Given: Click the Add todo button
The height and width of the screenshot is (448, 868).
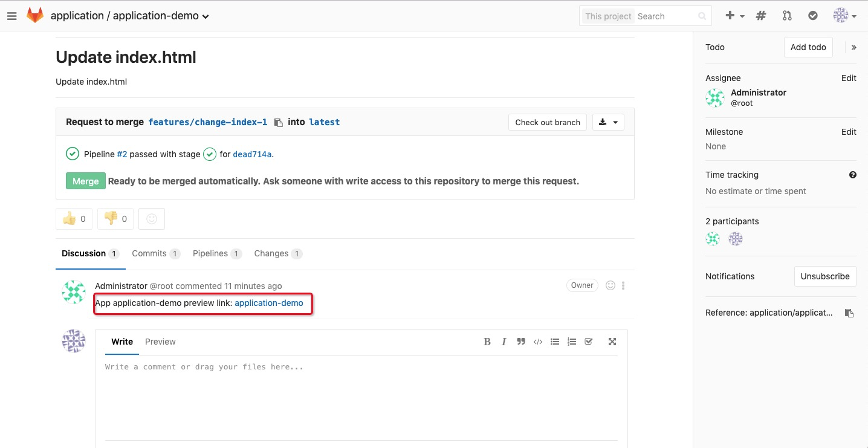Looking at the screenshot, I should tap(808, 47).
